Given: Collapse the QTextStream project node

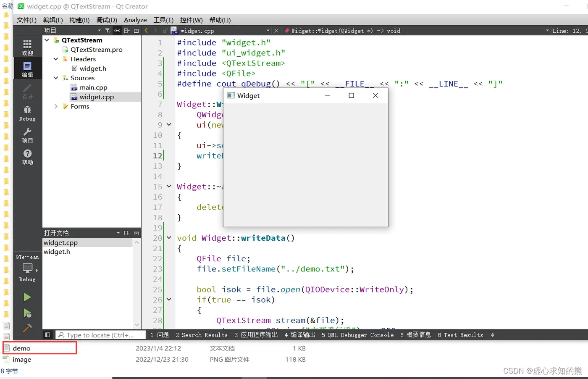Looking at the screenshot, I should [x=47, y=40].
